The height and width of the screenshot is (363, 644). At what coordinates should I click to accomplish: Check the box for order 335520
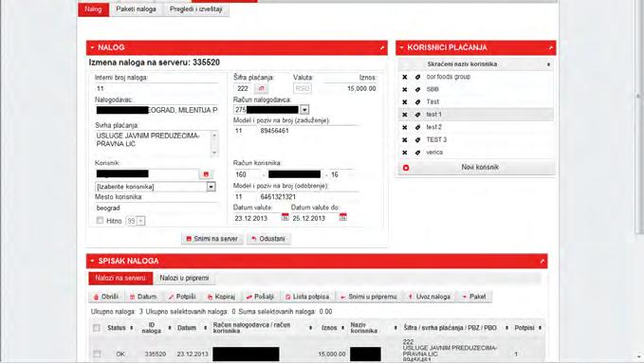pyautogui.click(x=97, y=354)
